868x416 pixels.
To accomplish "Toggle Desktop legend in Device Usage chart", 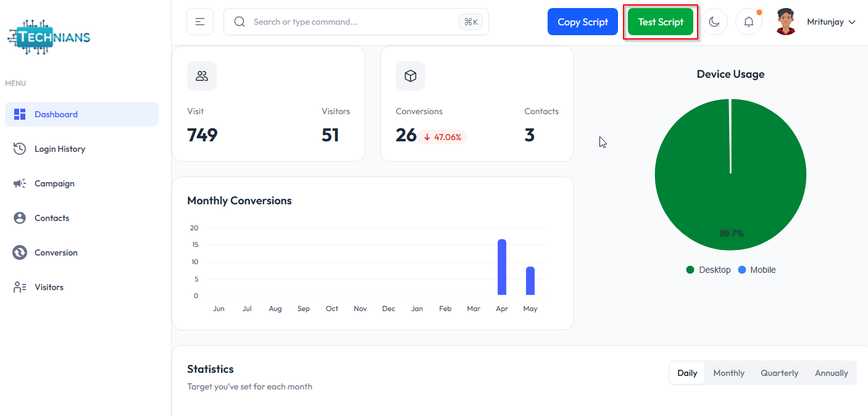I will click(x=708, y=270).
